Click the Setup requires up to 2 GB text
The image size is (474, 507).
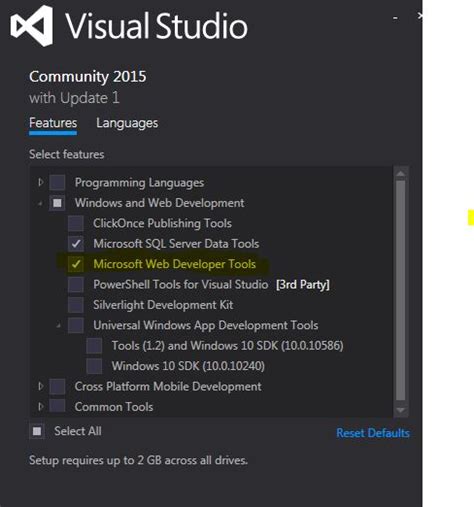(138, 460)
